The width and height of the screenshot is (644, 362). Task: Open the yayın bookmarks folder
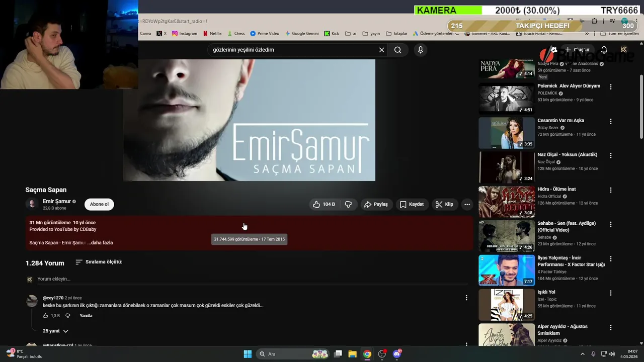click(x=371, y=34)
